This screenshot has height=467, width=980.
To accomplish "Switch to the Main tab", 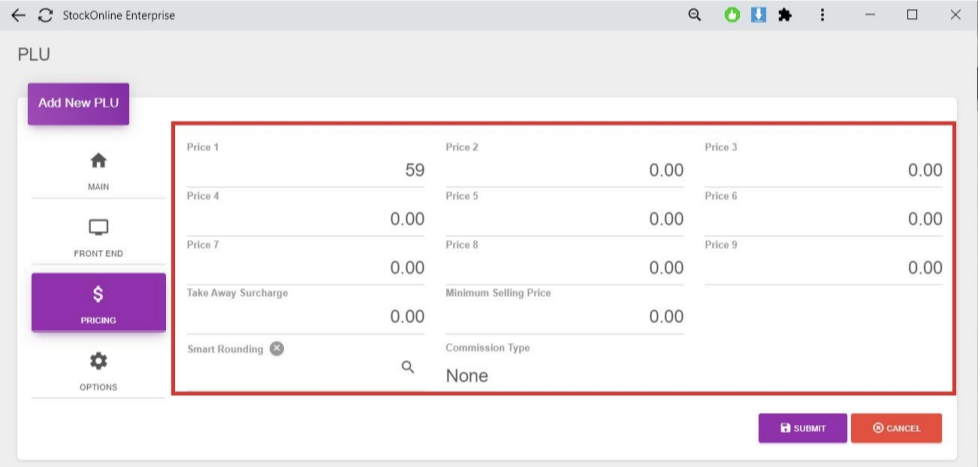I will tap(98, 170).
